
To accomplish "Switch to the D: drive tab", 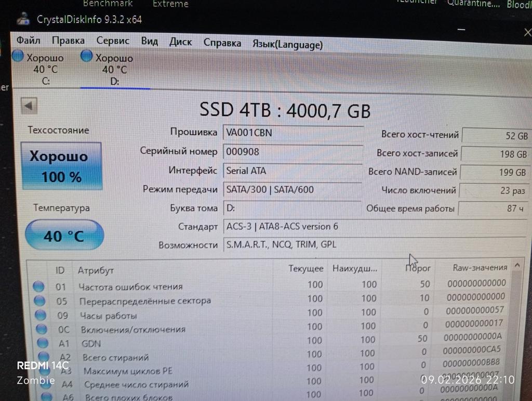I will 114,70.
